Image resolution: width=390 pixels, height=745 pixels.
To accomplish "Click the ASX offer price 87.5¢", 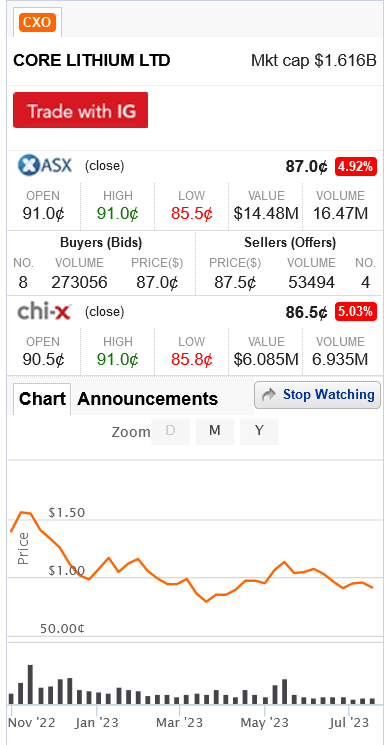I will pos(235,283).
